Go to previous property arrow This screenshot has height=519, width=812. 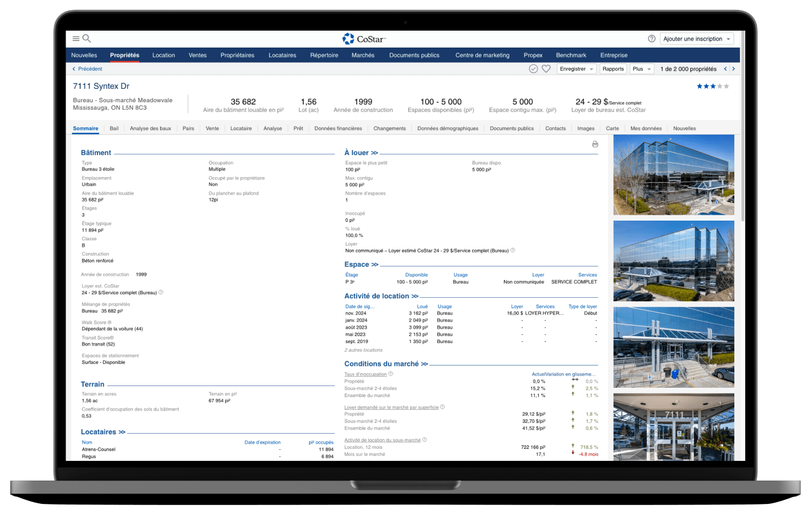coord(725,69)
